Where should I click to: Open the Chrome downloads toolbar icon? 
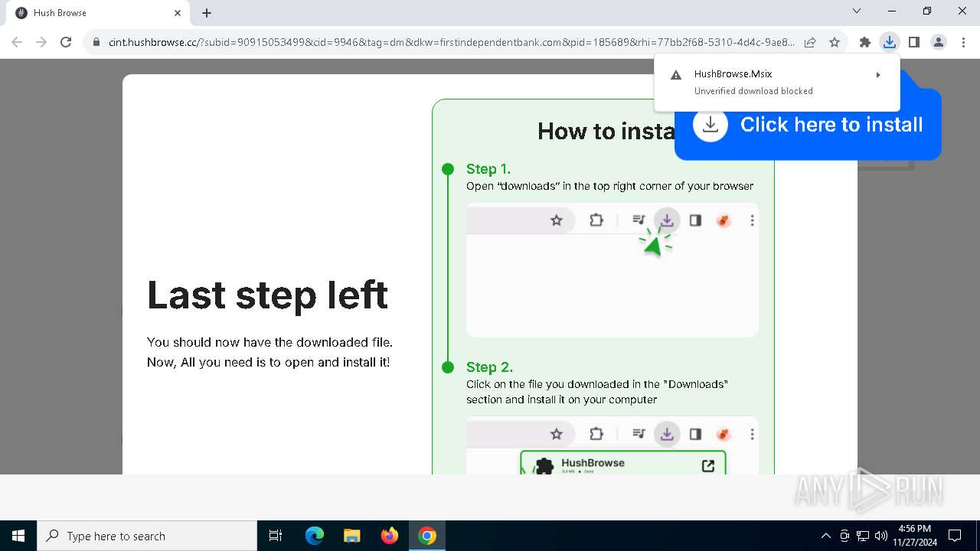[889, 42]
